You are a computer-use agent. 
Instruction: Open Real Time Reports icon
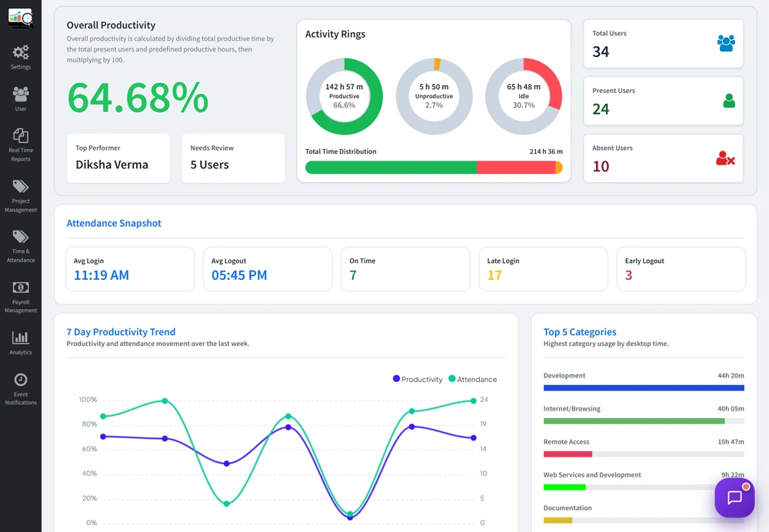(21, 135)
